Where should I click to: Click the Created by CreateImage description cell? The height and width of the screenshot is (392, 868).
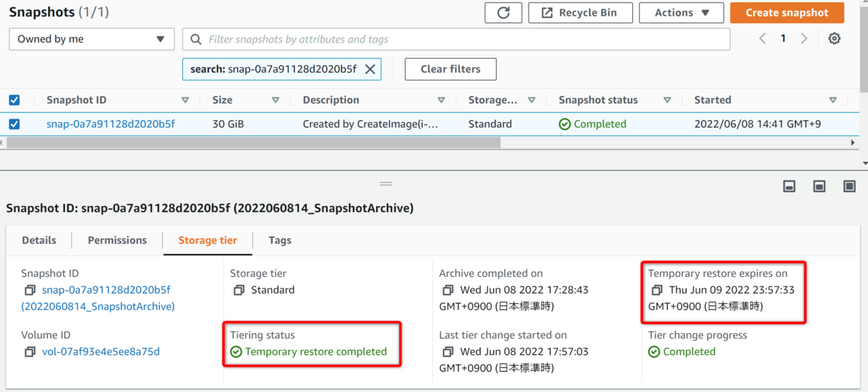pyautogui.click(x=370, y=124)
